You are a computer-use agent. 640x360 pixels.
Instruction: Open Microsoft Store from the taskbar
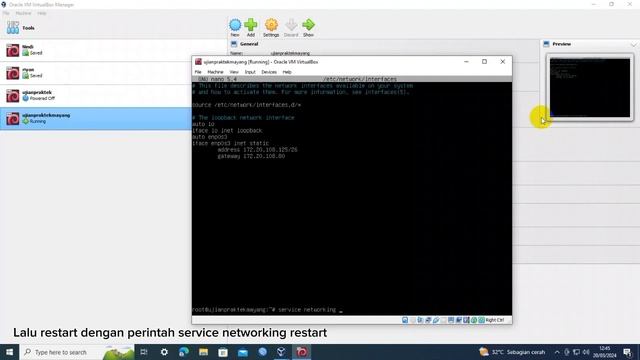pos(223,352)
